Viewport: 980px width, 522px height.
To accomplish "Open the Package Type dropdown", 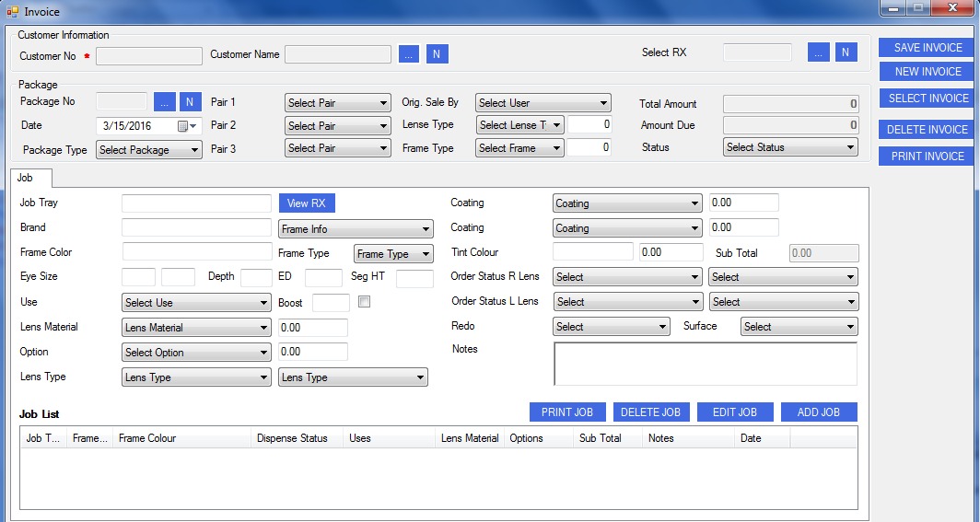I will (149, 150).
